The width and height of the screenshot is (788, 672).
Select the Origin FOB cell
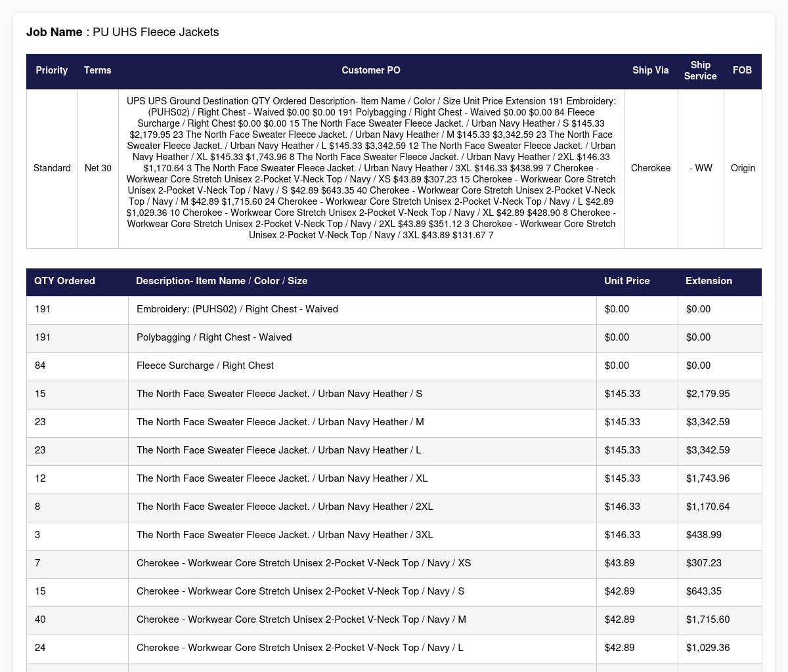pos(743,169)
